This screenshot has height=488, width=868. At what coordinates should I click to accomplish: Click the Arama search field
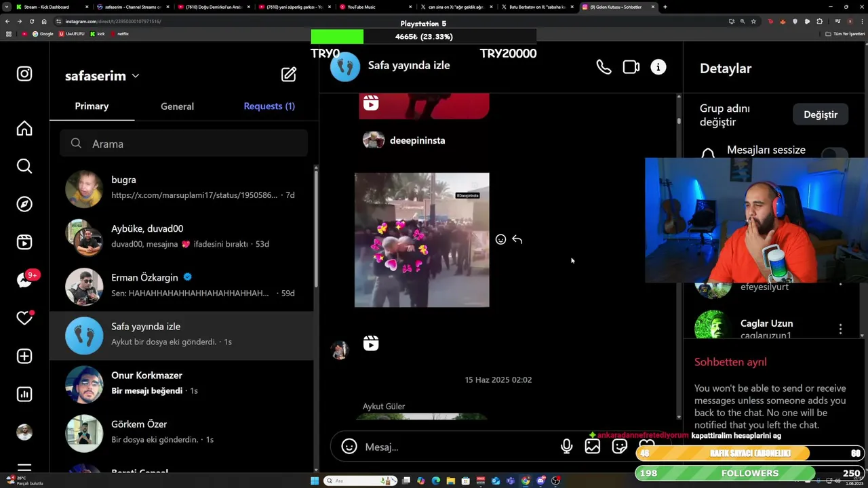pyautogui.click(x=184, y=144)
